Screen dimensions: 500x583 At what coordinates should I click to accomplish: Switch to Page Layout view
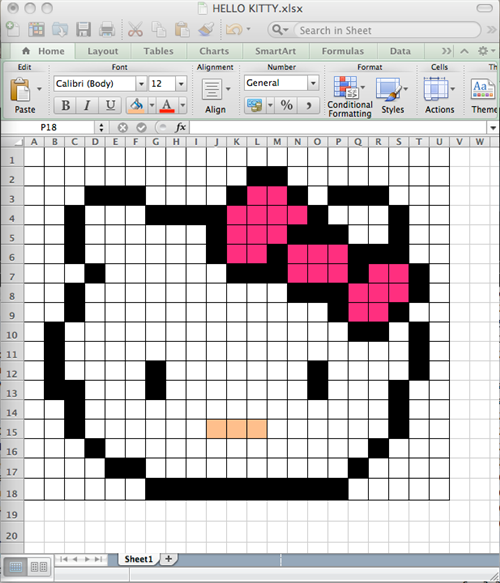click(39, 567)
